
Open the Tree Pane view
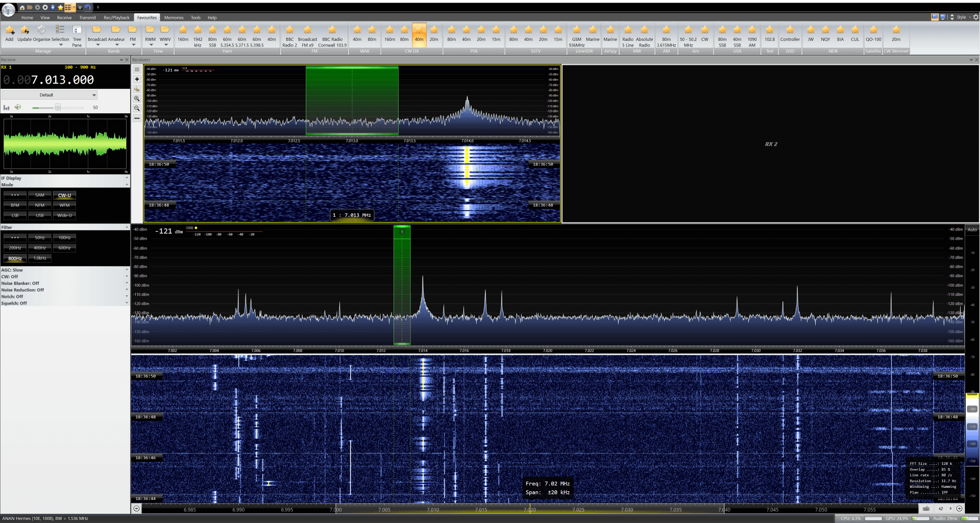[77, 32]
